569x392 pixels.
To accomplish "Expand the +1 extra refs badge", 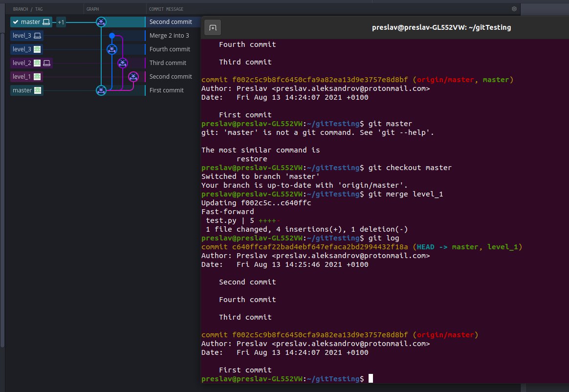I will (61, 22).
